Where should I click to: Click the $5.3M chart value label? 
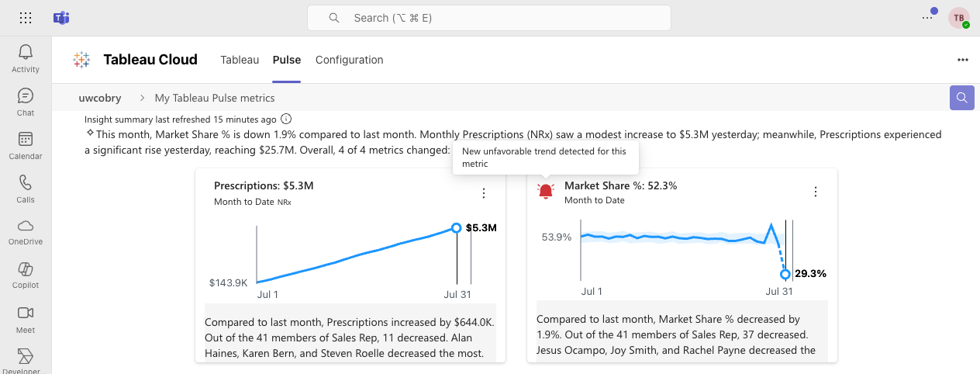coord(481,227)
